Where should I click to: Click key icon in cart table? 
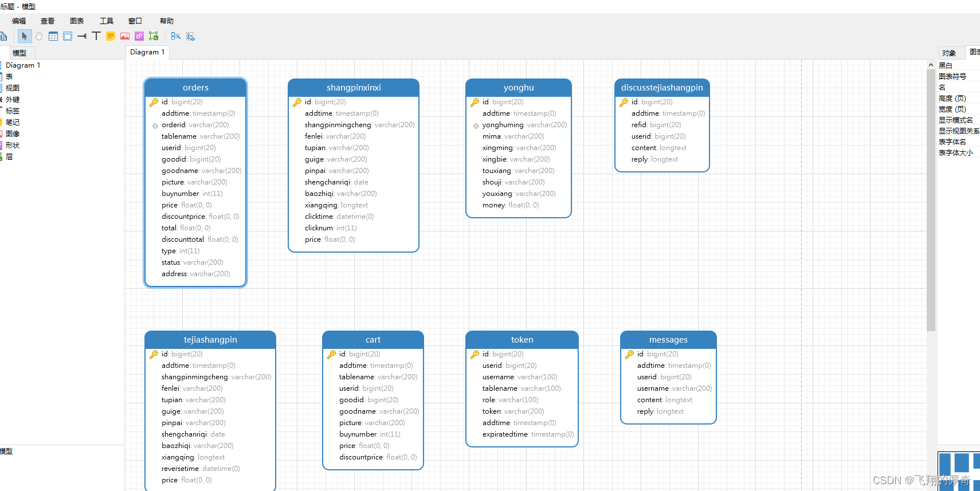(x=331, y=354)
